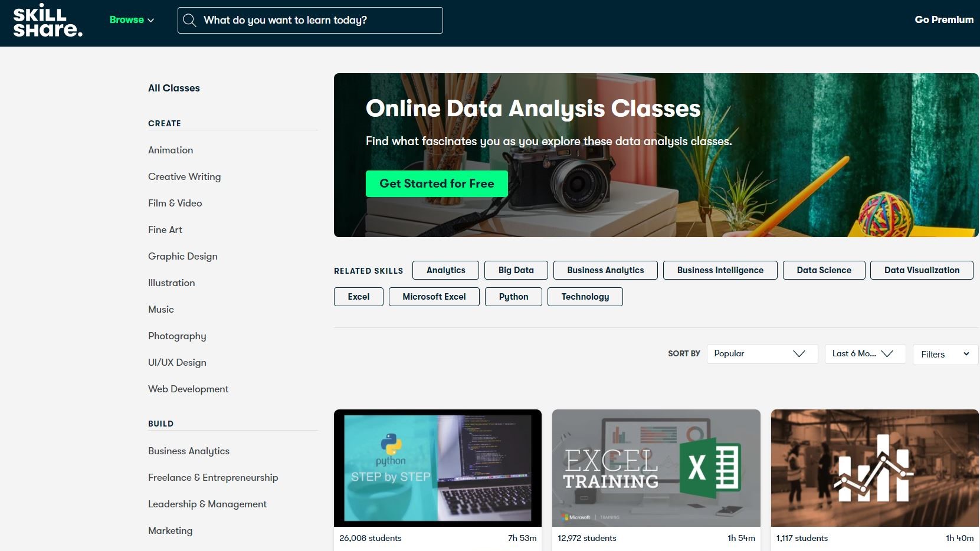Select Illustration category
The height and width of the screenshot is (551, 980).
pyautogui.click(x=171, y=283)
